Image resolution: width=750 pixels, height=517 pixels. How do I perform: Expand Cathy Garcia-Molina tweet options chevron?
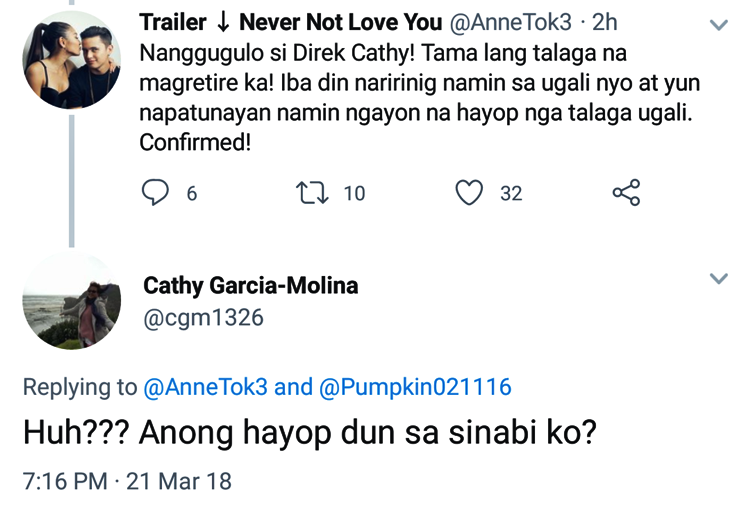point(718,279)
